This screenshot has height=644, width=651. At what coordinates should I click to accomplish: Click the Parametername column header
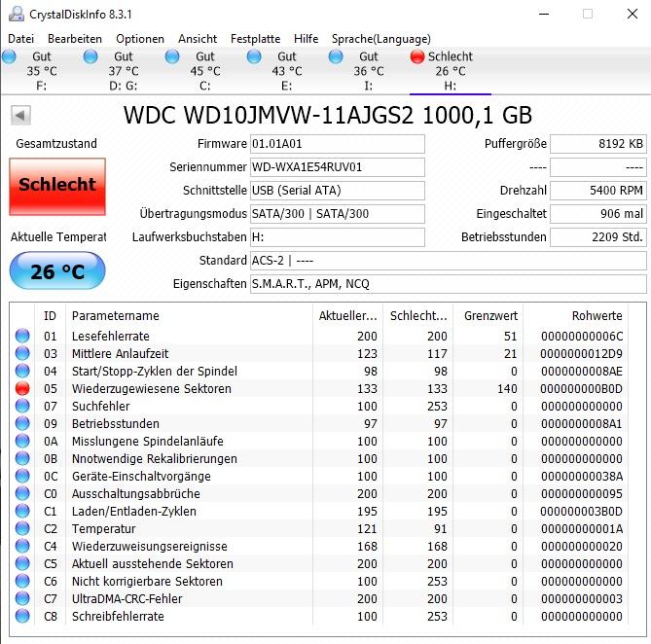189,316
